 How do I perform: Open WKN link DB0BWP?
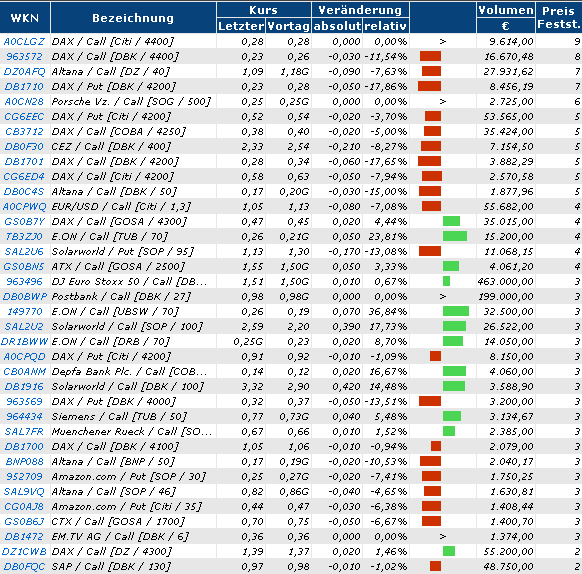[25, 297]
